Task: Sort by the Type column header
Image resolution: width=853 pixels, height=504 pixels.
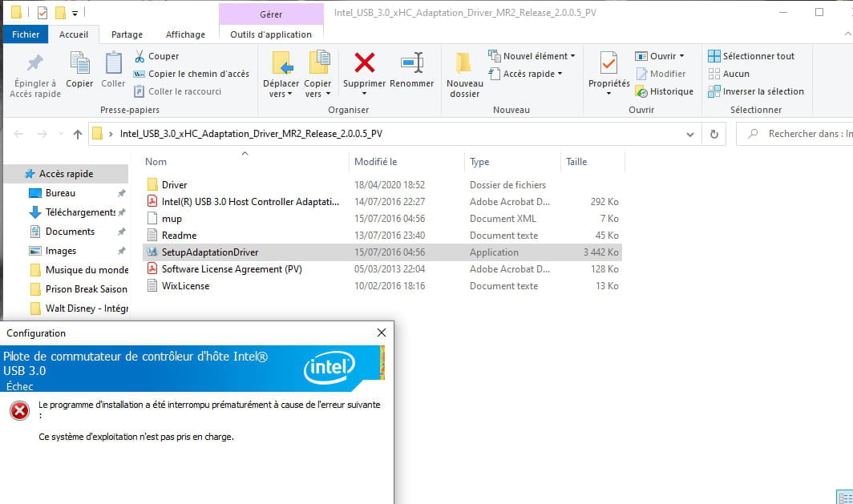Action: click(479, 162)
